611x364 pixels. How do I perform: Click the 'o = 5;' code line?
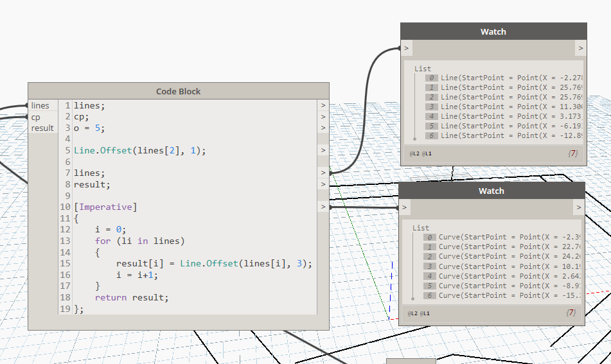89,128
